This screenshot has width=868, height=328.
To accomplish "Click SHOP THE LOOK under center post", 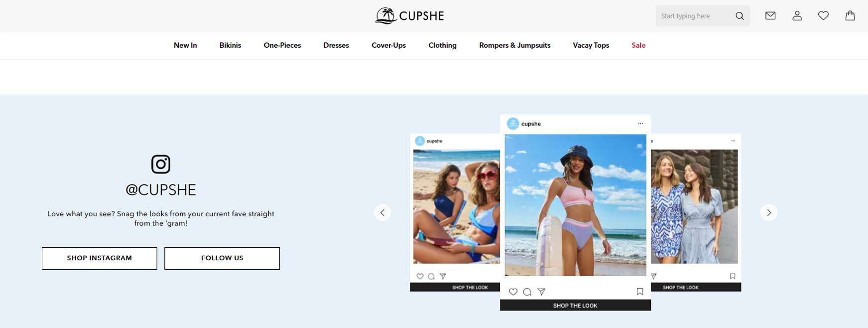I will pos(575,305).
